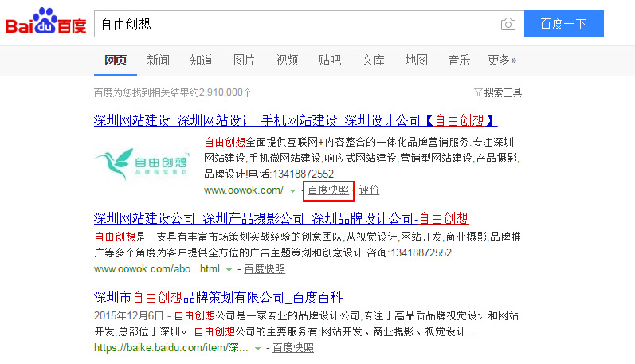Open result 深圳网站建设公司_深圳产品摄影公司

[281, 219]
